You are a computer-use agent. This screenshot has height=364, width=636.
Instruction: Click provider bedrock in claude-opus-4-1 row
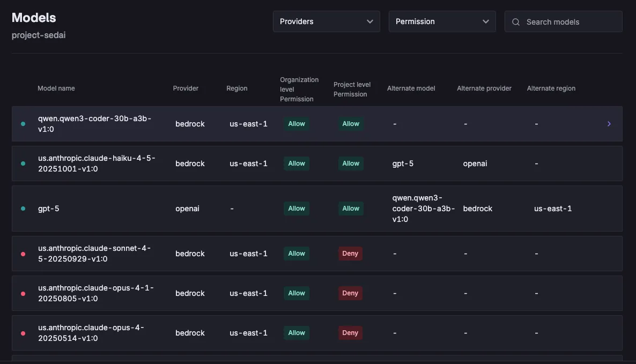point(190,293)
